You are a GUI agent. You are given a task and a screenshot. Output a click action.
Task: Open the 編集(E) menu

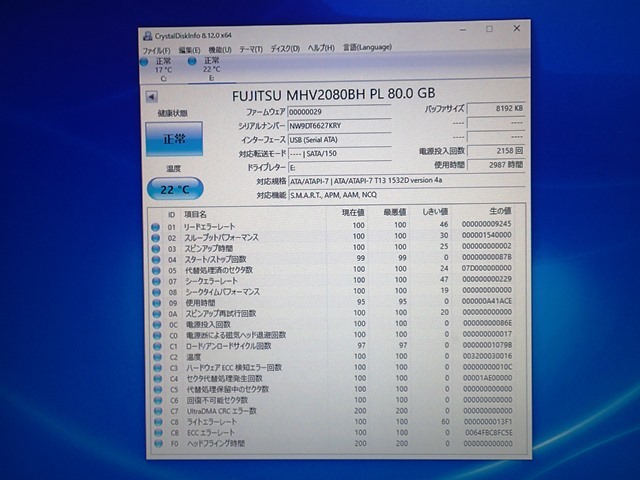(x=189, y=50)
